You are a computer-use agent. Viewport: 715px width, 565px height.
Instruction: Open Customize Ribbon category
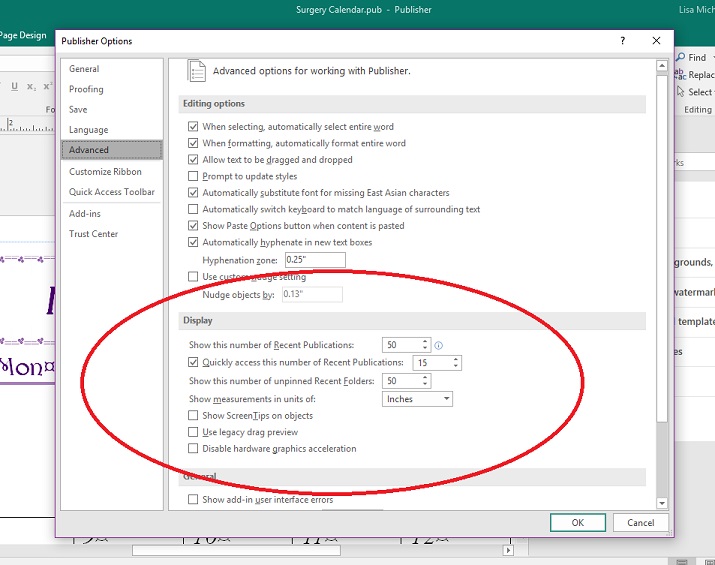pos(112,171)
